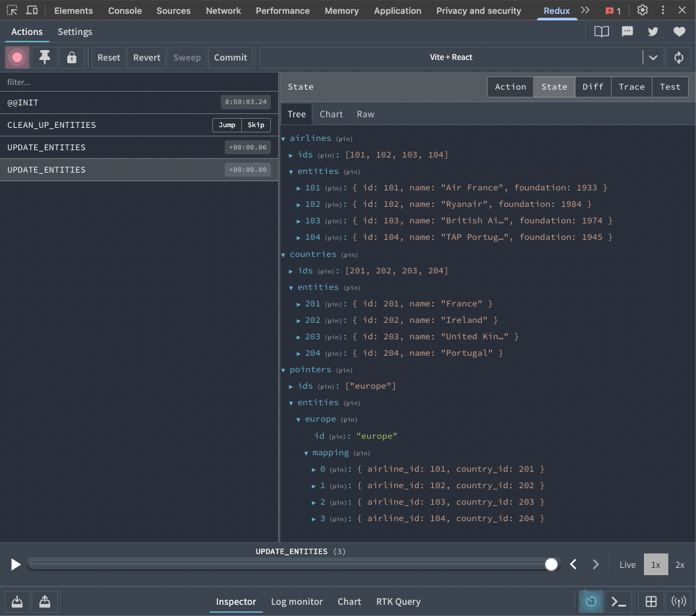
Task: Toggle the dispatcher console icon
Action: 619,602
